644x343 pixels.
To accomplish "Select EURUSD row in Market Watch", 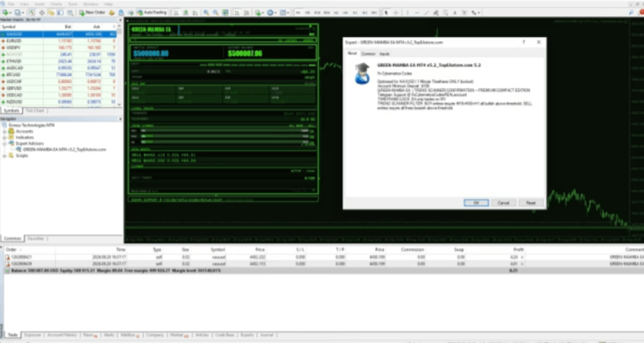I will pyautogui.click(x=58, y=41).
